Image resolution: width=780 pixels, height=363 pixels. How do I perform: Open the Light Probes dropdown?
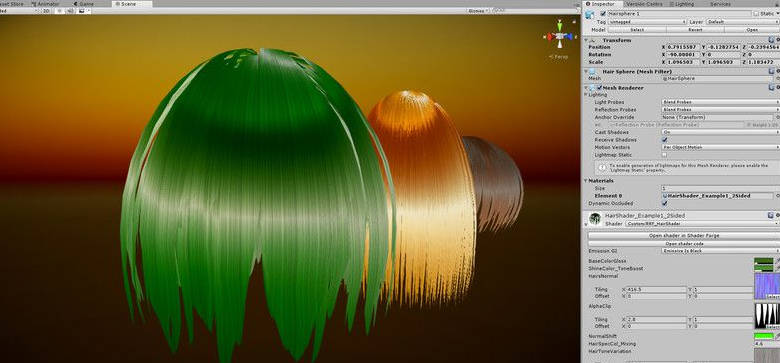tap(721, 102)
